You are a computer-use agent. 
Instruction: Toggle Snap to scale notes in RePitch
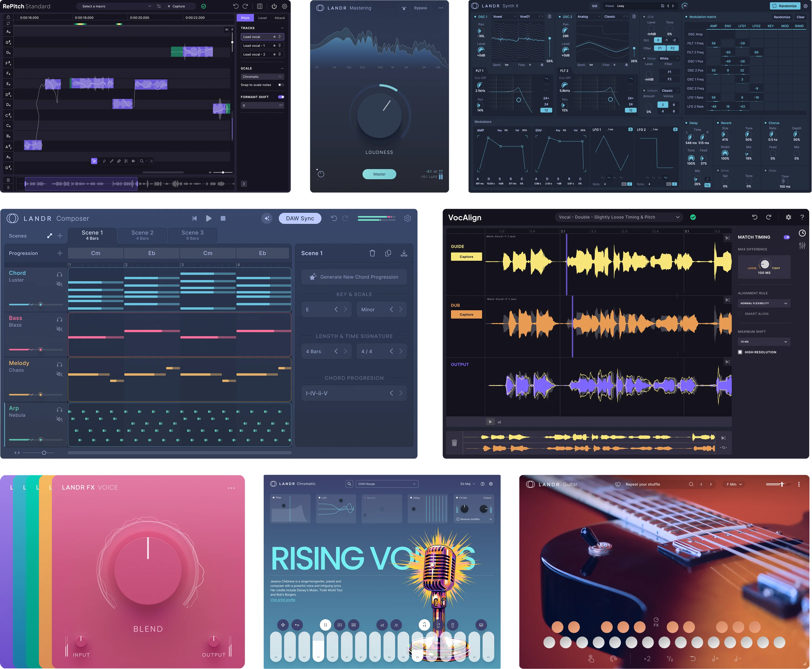[x=281, y=85]
